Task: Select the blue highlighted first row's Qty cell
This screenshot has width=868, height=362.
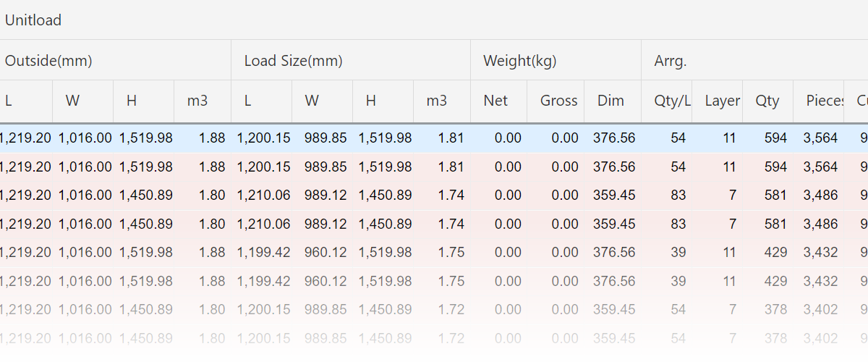Action: click(x=775, y=138)
